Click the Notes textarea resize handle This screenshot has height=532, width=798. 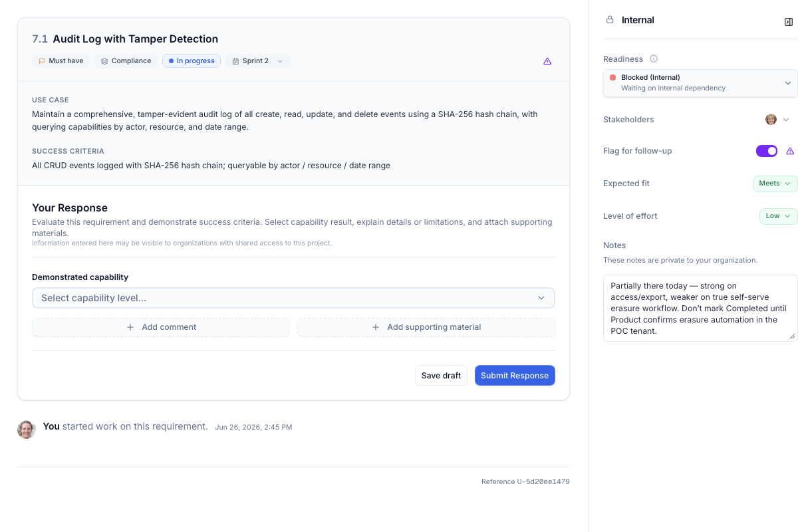click(x=792, y=336)
